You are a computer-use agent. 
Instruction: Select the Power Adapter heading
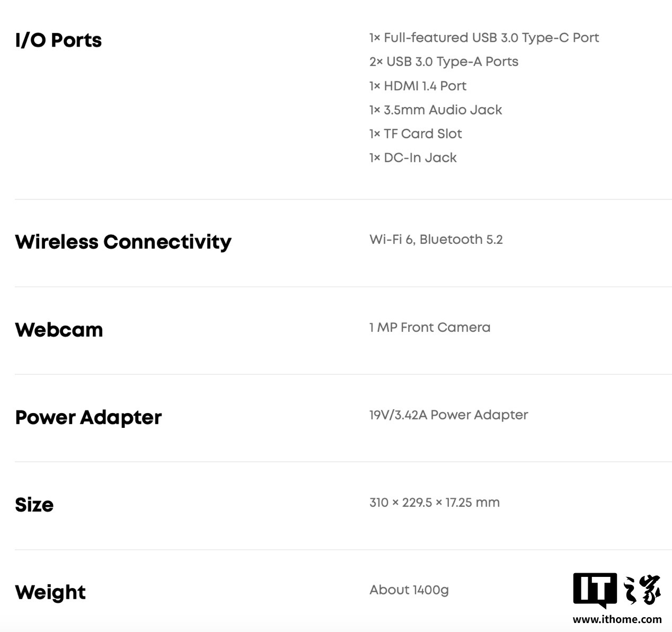coord(88,417)
